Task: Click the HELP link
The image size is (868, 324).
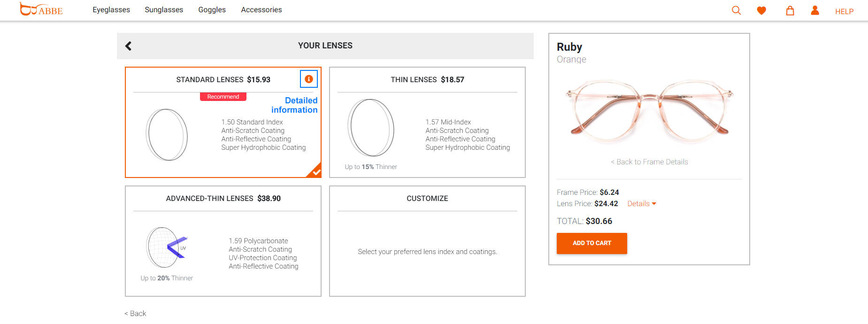Action: pyautogui.click(x=844, y=11)
